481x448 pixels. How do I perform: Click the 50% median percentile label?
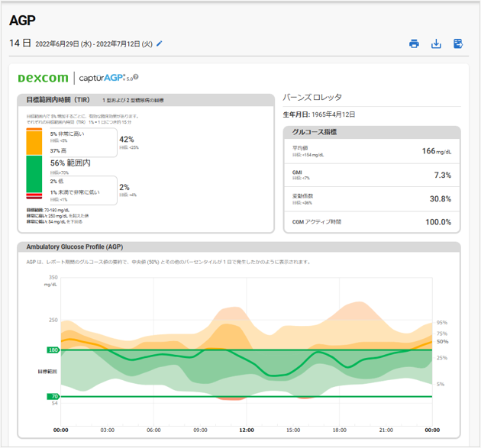(442, 342)
